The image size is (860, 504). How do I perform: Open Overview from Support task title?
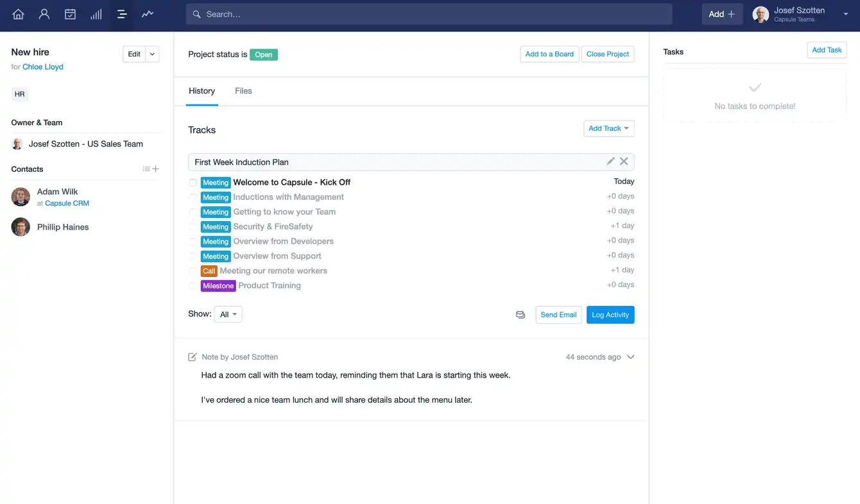[277, 256]
